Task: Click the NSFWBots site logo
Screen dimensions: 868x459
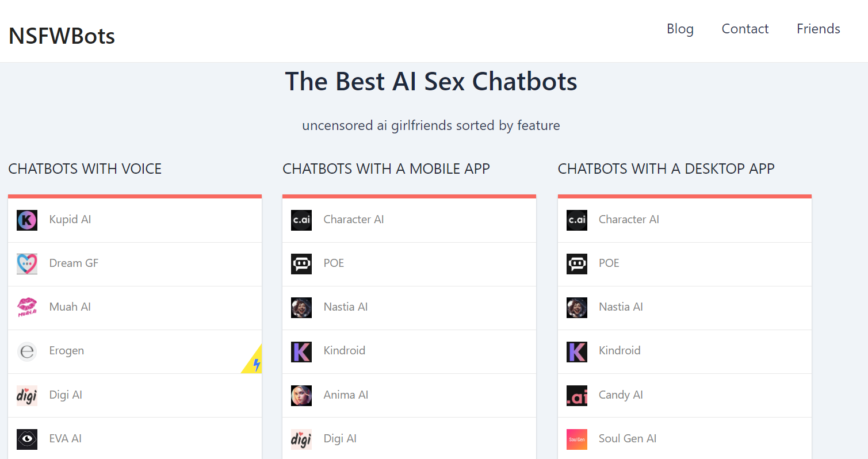Action: coord(61,35)
